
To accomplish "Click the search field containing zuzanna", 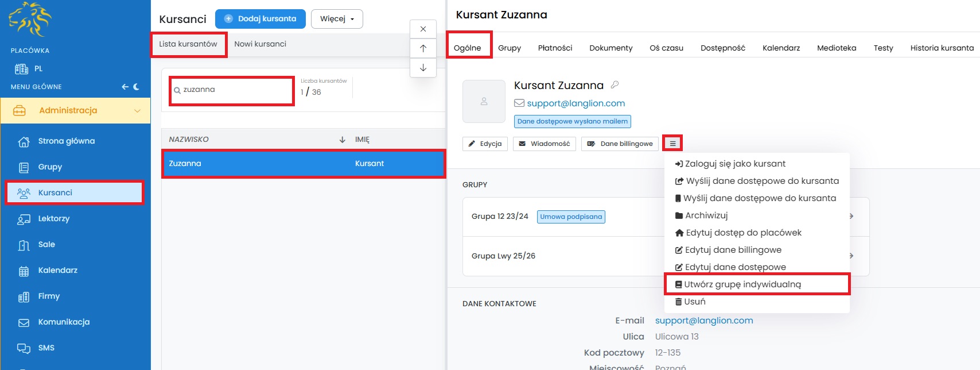I will tap(232, 91).
